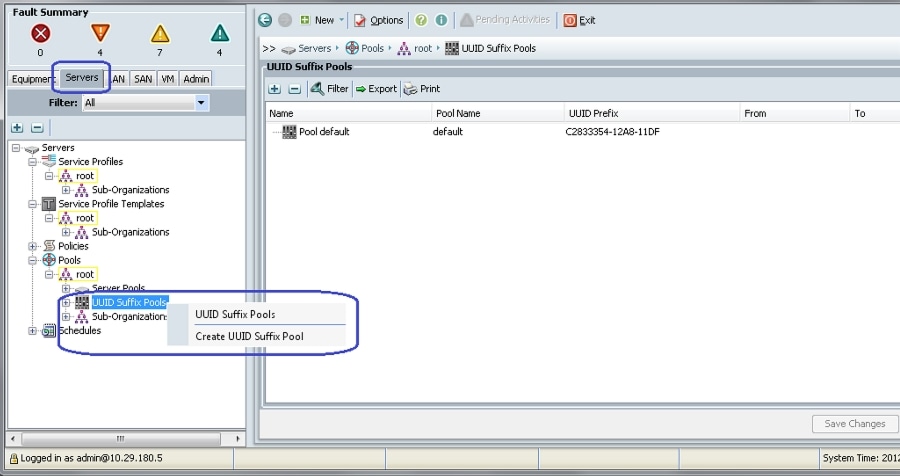Click the Exit button
900x476 pixels.
[580, 20]
